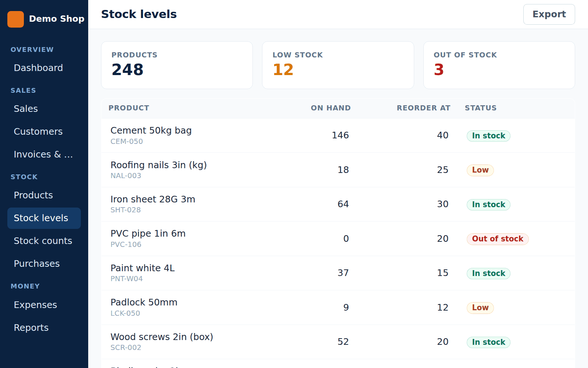This screenshot has width=588, height=368.
Task: Click the REORDER AT column header
Action: [423, 108]
